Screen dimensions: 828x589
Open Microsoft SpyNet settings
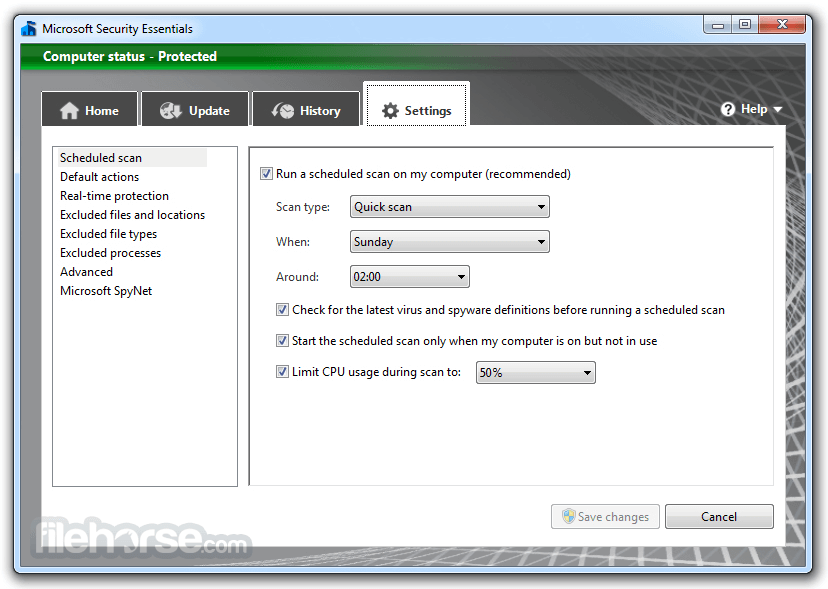pos(106,291)
